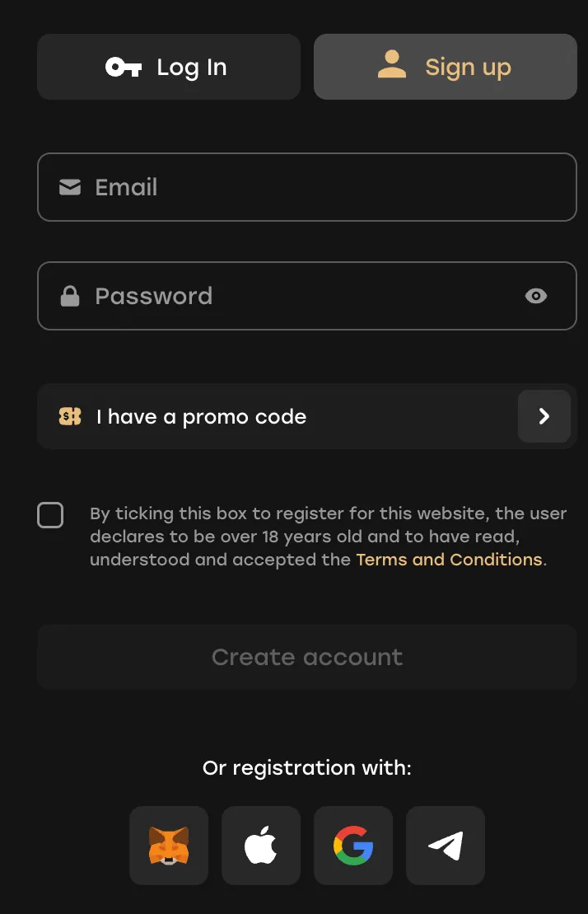Choose Telegram registration option
Image resolution: width=588 pixels, height=914 pixels.
[x=445, y=845]
